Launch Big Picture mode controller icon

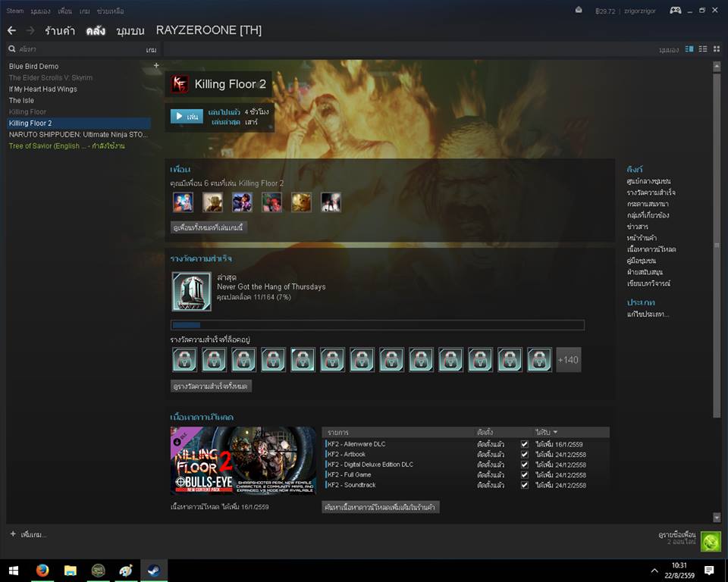676,10
